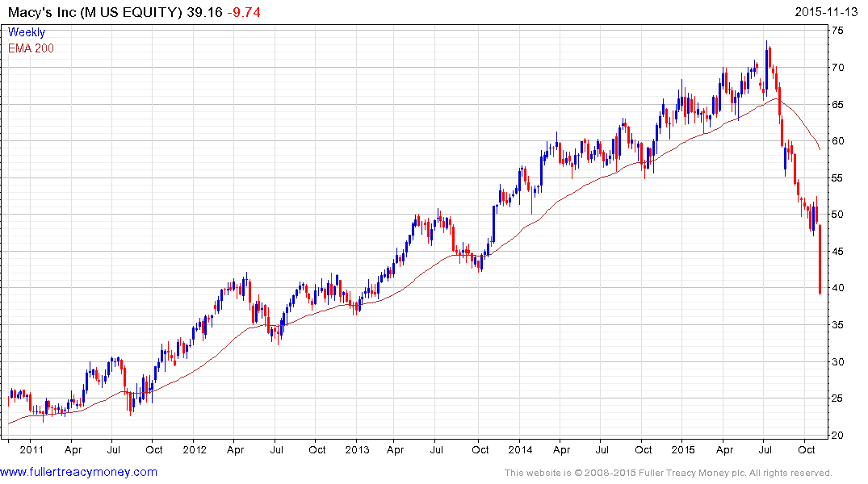Click the 65 price axis label
868x484 pixels.
(838, 105)
